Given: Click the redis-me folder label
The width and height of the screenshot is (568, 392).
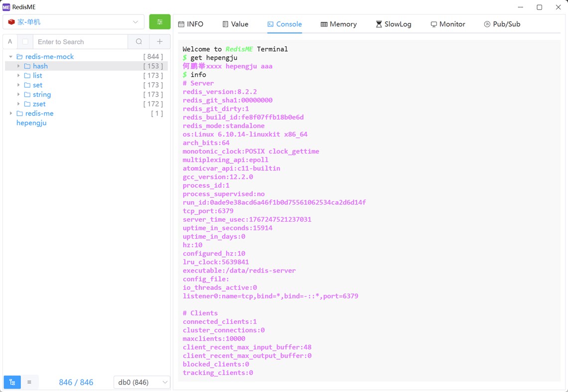Looking at the screenshot, I should pyautogui.click(x=39, y=114).
